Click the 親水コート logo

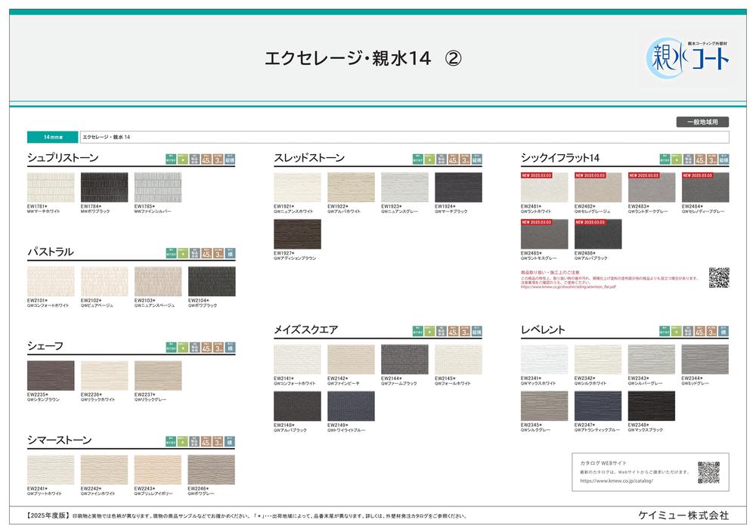687,58
